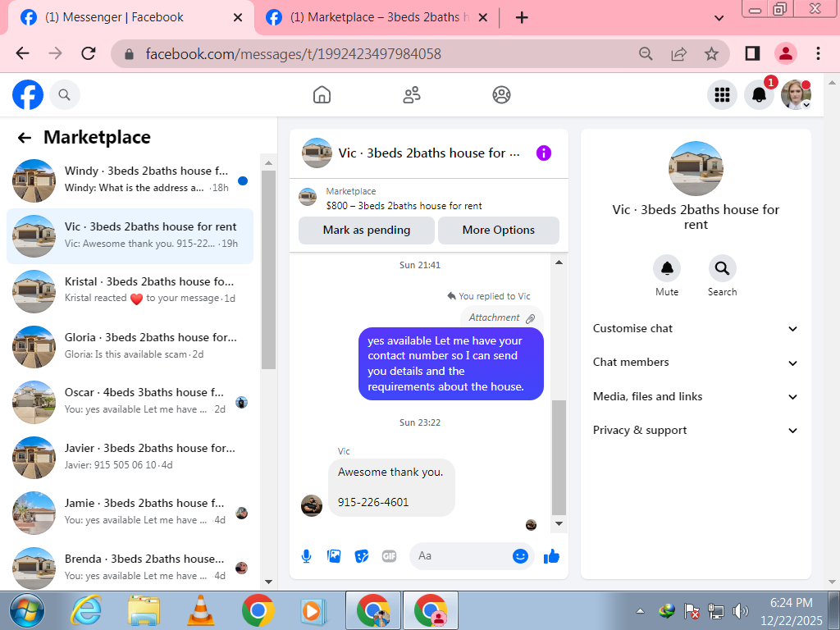Screen dimensions: 840x630
Task: Click the browser address bar URL
Action: pyautogui.click(x=293, y=53)
